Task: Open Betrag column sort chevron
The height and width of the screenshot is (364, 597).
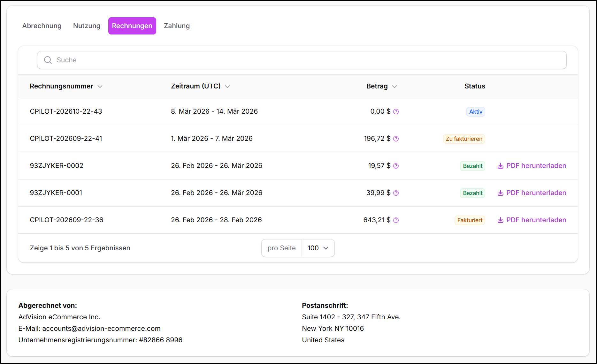Action: pyautogui.click(x=394, y=87)
